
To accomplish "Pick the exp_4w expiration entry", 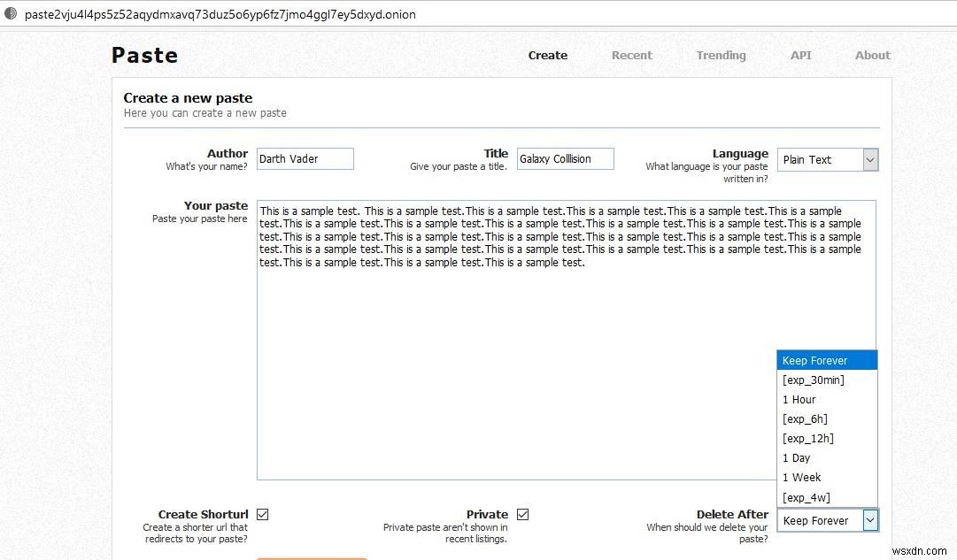I will [806, 497].
